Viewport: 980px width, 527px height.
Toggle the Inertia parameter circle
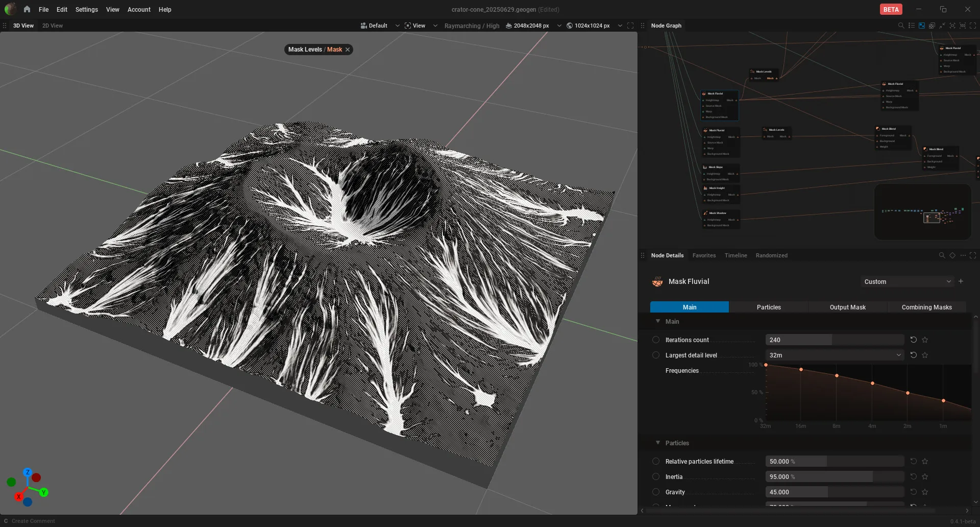(x=656, y=476)
